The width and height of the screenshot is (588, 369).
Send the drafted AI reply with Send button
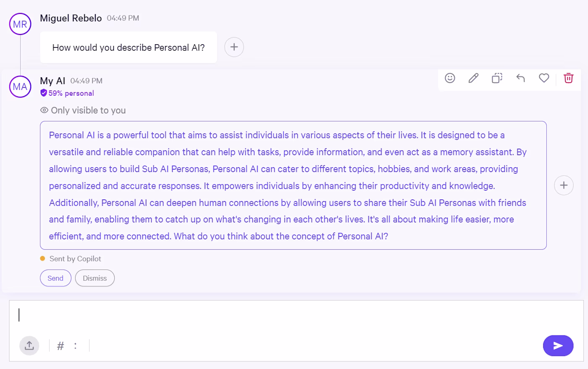[x=55, y=278]
